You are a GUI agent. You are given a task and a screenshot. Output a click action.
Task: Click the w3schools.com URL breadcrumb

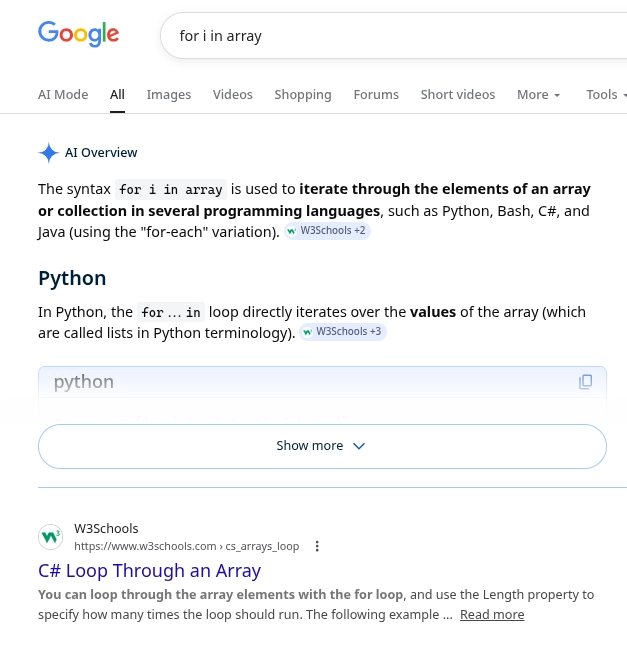[x=186, y=546]
